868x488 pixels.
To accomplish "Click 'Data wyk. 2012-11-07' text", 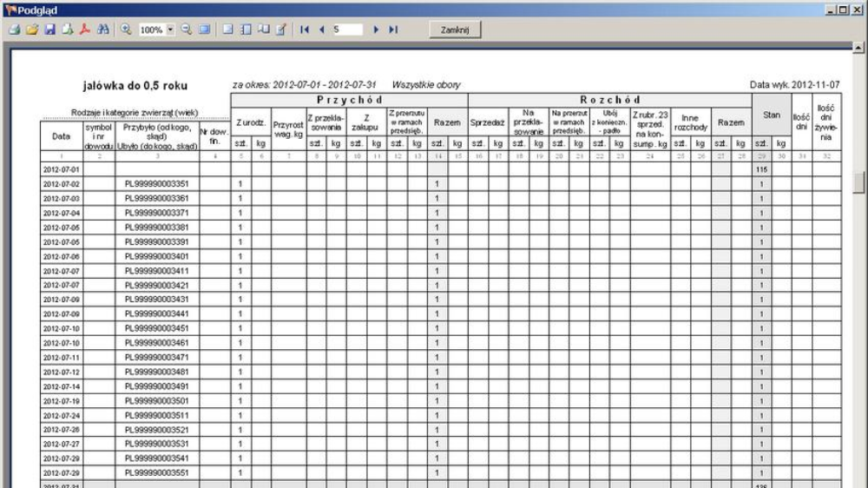I will point(794,85).
